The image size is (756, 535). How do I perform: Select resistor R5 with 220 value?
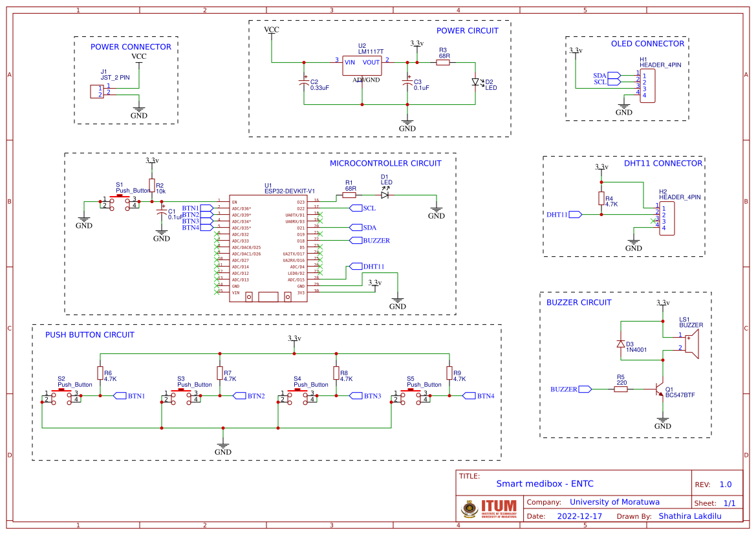coord(621,389)
